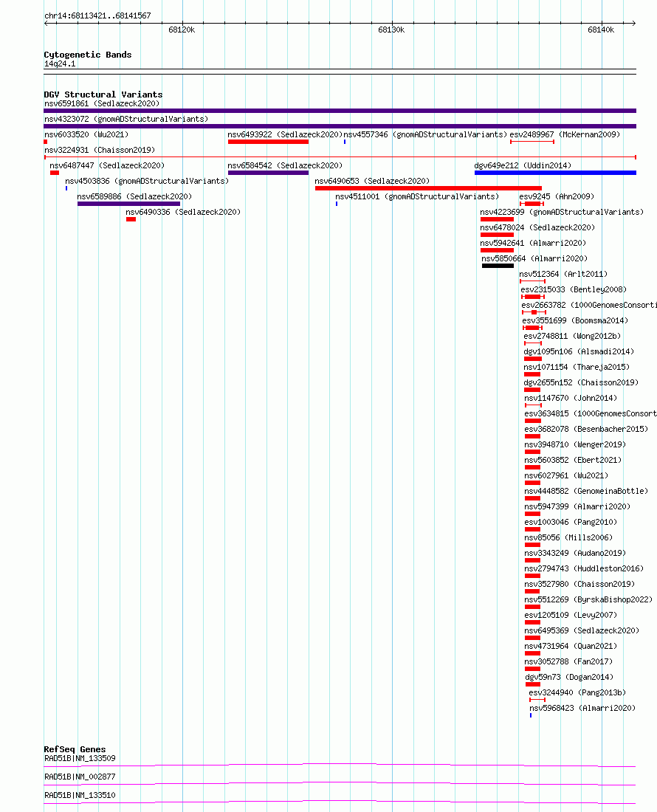Image resolution: width=657 pixels, height=812 pixels.
Task: Click the nsv6591861 (Sedlazeck2020) variant label
Action: coord(102,103)
